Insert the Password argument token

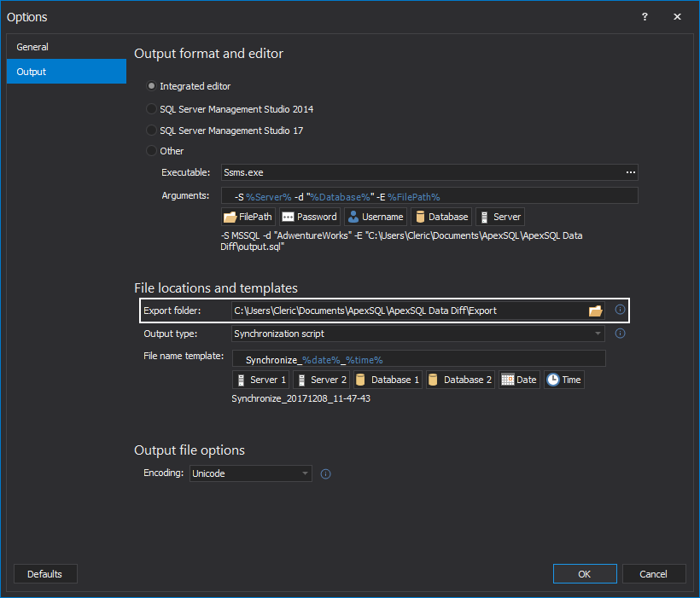(x=309, y=217)
